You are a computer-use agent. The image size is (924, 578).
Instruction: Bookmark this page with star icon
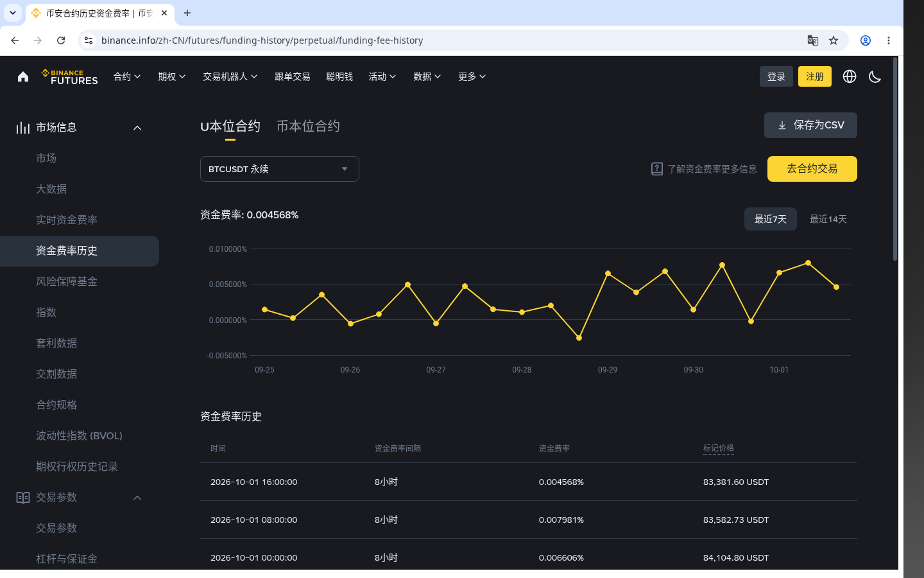pos(834,40)
